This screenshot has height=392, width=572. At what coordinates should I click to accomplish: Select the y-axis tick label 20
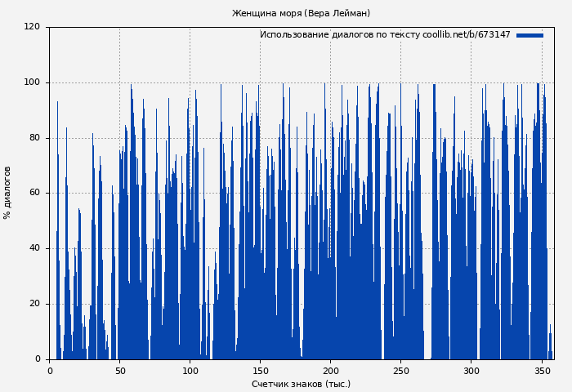click(x=34, y=304)
